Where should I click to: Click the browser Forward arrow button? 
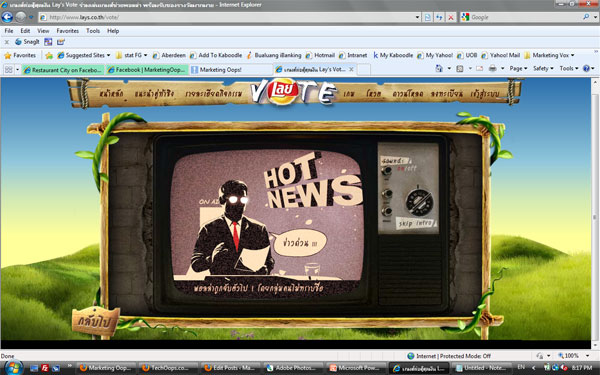(x=21, y=17)
